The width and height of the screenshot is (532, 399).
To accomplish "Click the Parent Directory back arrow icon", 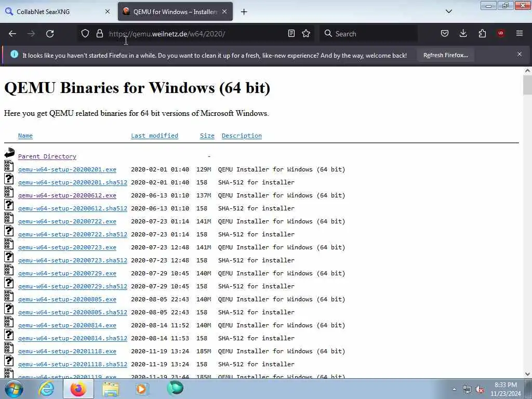I will 9,153.
